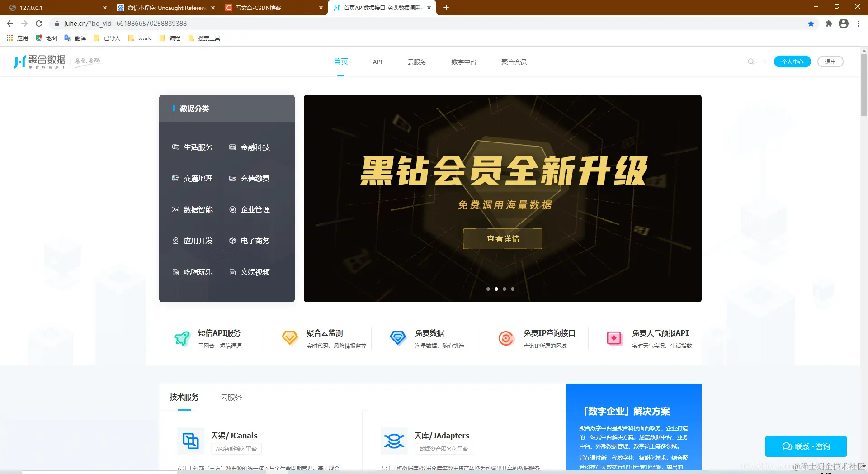
Task: Close the 微信小程序 Uncaught Reference tab
Action: pos(213,8)
